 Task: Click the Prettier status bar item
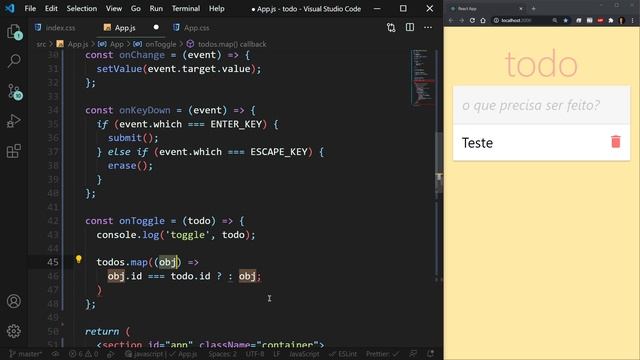coord(382,354)
